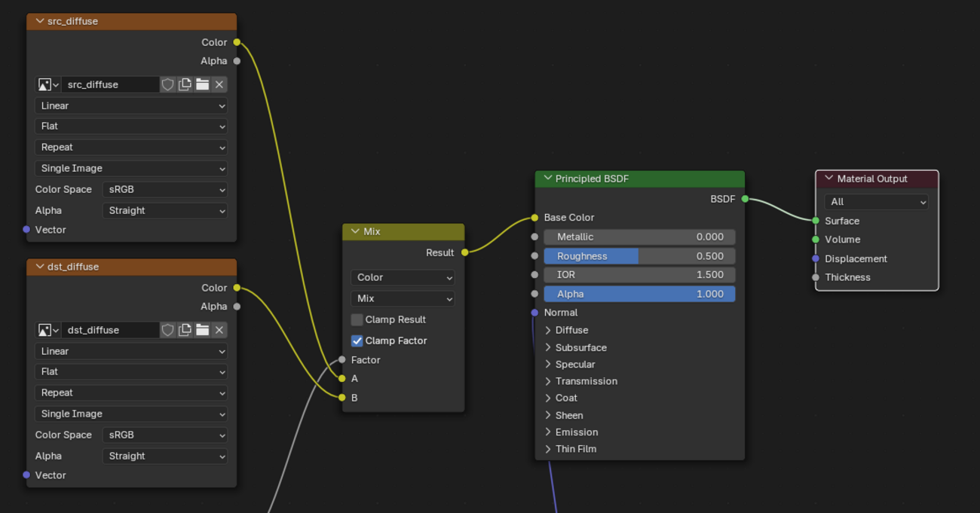Image resolution: width=980 pixels, height=513 pixels.
Task: Collapse the Mix node header arrow
Action: pyautogui.click(x=355, y=231)
